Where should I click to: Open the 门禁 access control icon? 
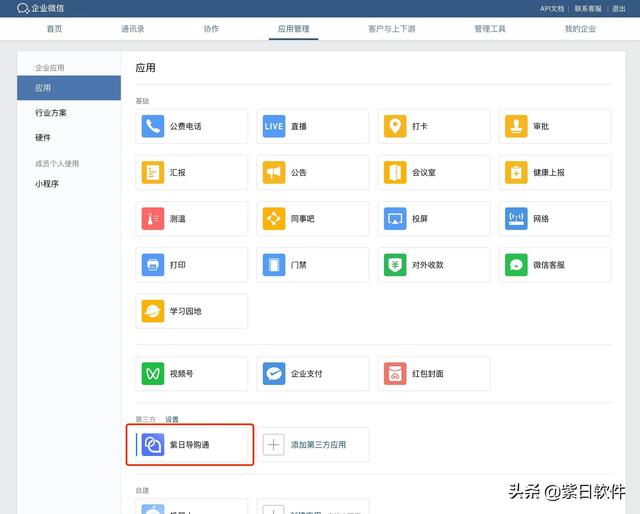[x=274, y=265]
